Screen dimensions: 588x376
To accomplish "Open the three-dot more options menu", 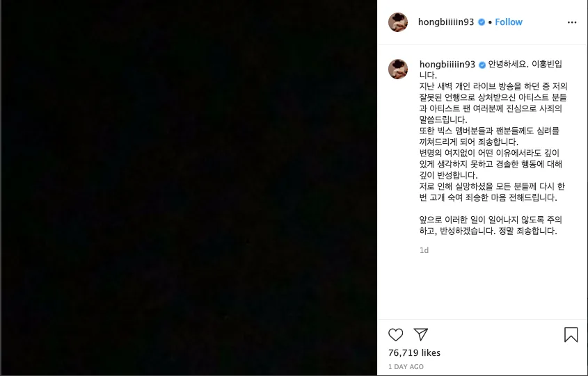I will click(572, 22).
